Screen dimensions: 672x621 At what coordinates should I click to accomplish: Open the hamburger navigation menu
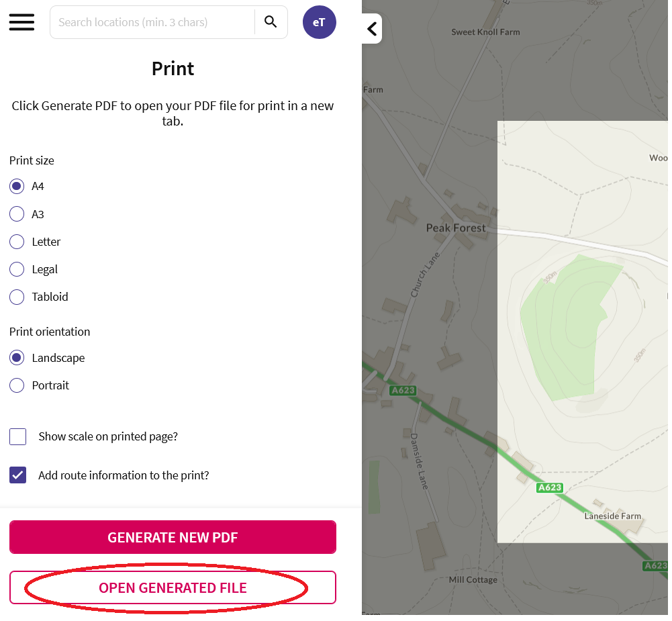pos(21,21)
